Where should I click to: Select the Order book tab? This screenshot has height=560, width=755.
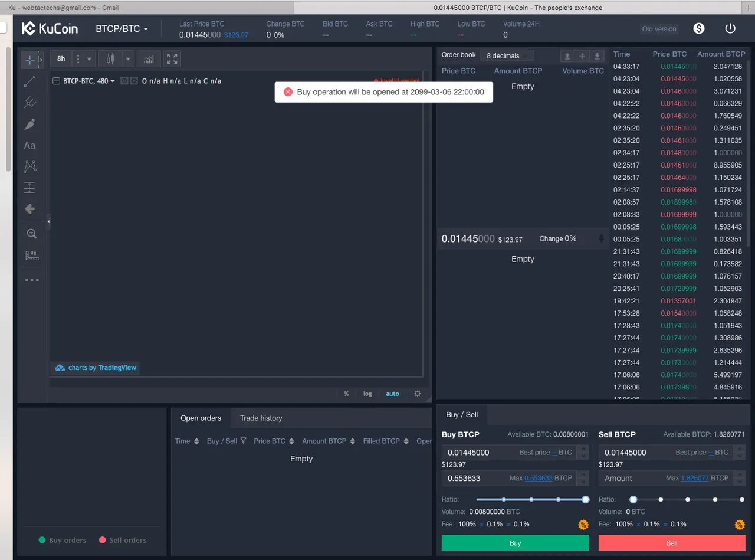[x=458, y=55]
